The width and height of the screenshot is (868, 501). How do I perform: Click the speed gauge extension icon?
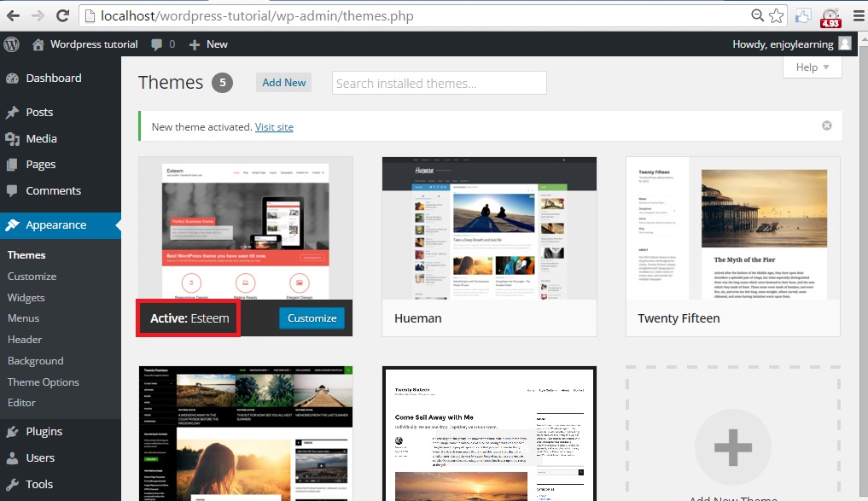(830, 17)
